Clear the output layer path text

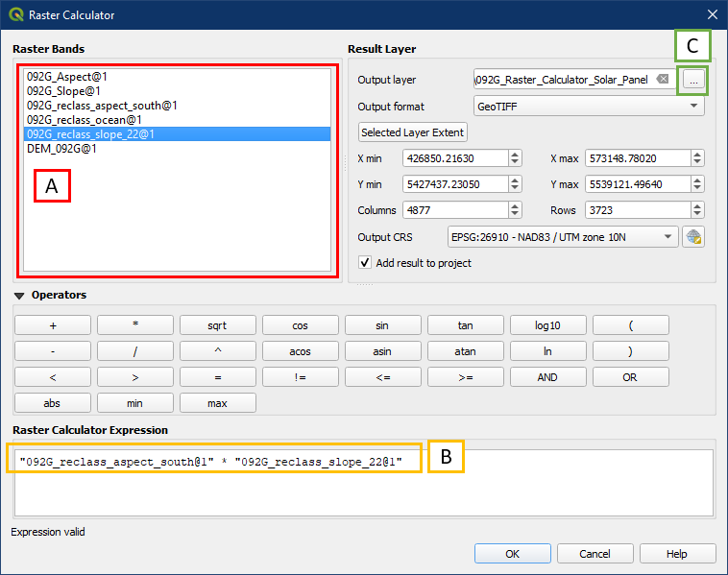point(662,80)
